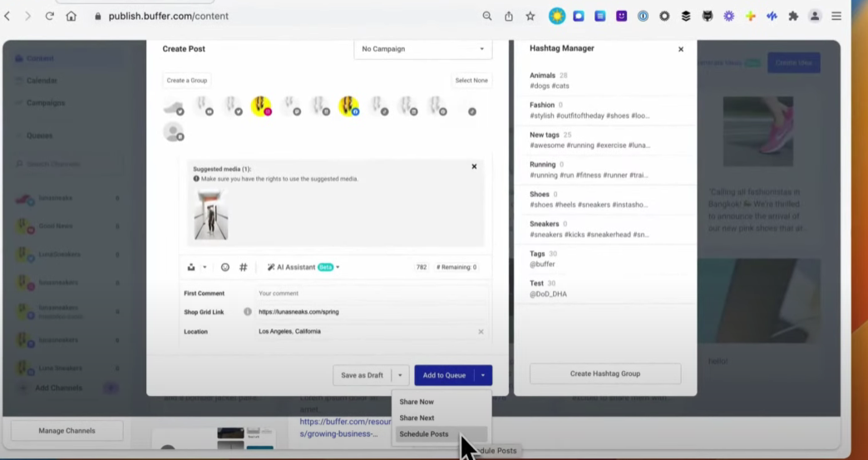Screen dimensions: 868x460
Task: Click the browser back arrow
Action: point(7,16)
